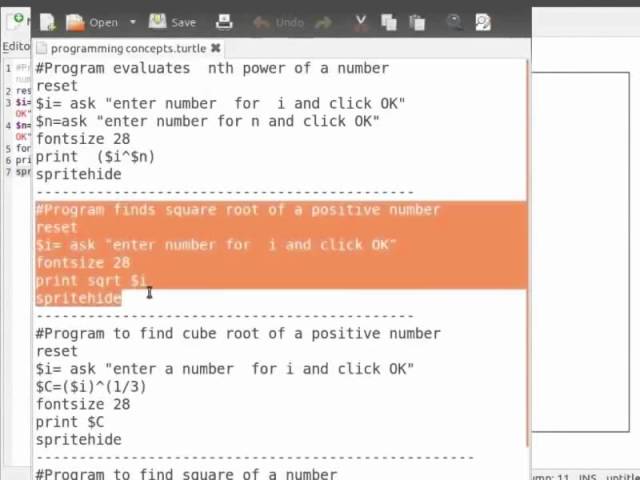640x480 pixels.
Task: Click the Paste clipboard icon
Action: pyautogui.click(x=417, y=22)
